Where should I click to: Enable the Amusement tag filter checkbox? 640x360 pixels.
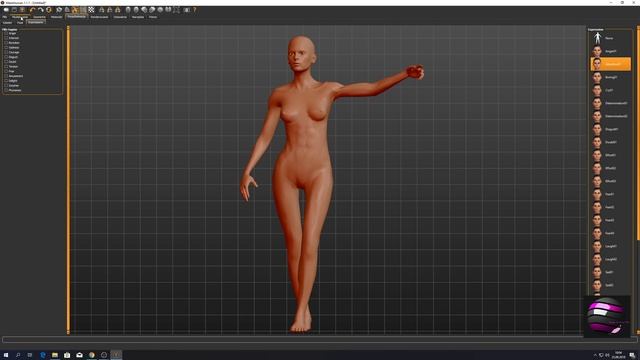[6, 76]
